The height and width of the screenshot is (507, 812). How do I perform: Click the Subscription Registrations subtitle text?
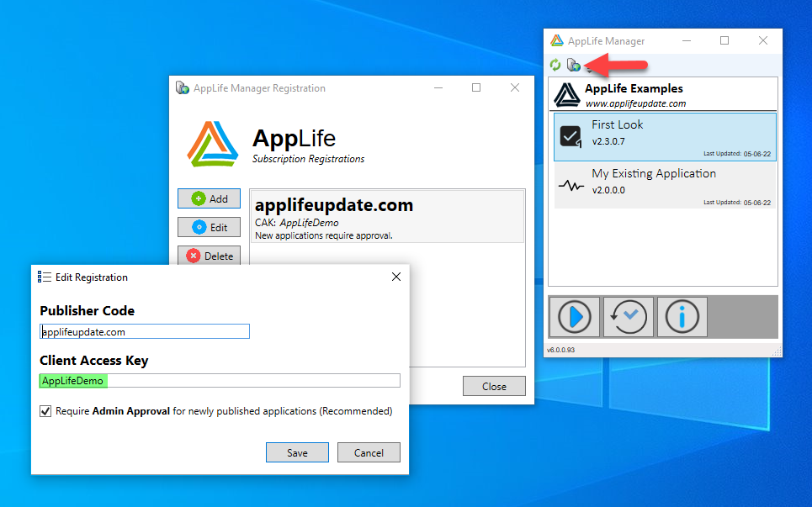click(x=308, y=159)
